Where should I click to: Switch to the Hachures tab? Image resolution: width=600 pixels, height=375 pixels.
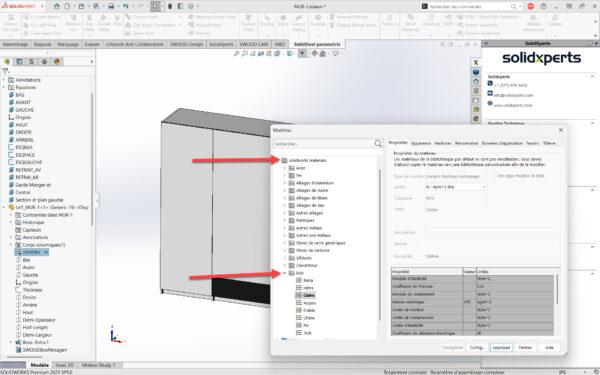[443, 143]
